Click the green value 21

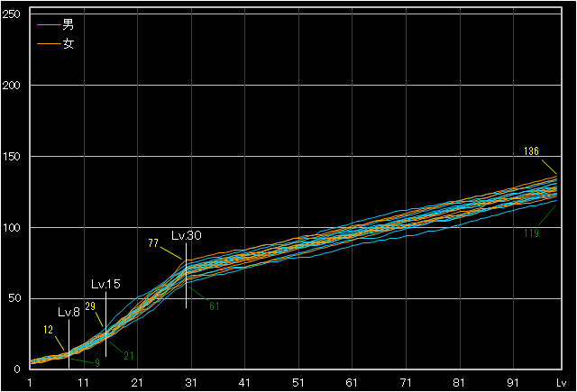[128, 356]
